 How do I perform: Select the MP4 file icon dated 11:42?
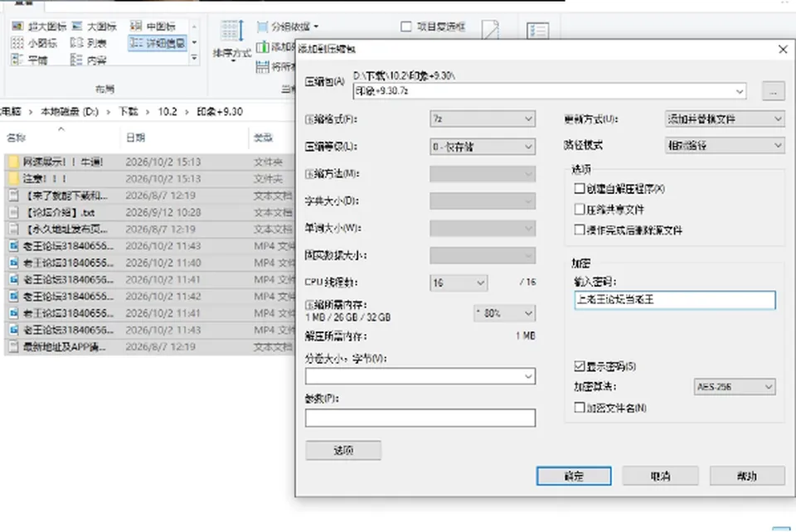14,296
